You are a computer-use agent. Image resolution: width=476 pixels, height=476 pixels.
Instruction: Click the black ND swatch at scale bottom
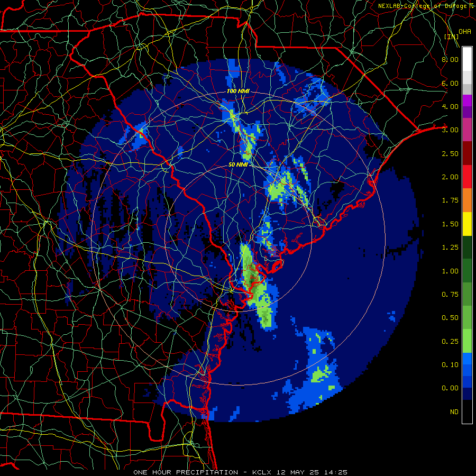[x=467, y=411]
